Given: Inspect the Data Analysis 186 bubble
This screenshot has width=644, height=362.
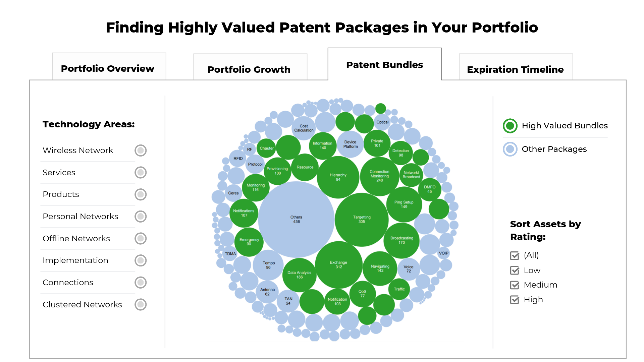Looking at the screenshot, I should (x=299, y=275).
